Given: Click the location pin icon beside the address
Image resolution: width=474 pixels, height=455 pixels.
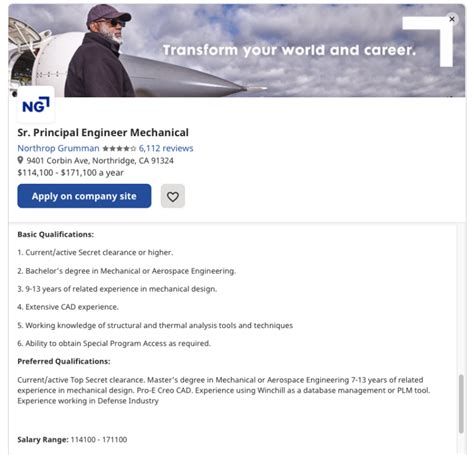Looking at the screenshot, I should click(20, 160).
